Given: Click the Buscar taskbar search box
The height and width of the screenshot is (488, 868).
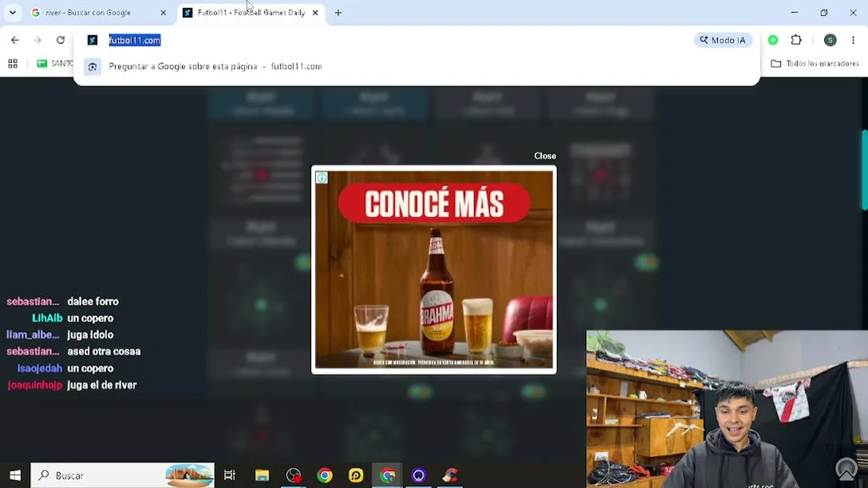Looking at the screenshot, I should pyautogui.click(x=123, y=475).
